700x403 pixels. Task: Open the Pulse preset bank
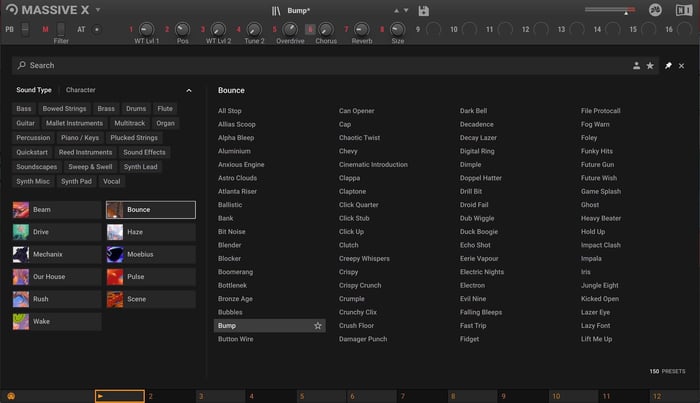point(151,277)
